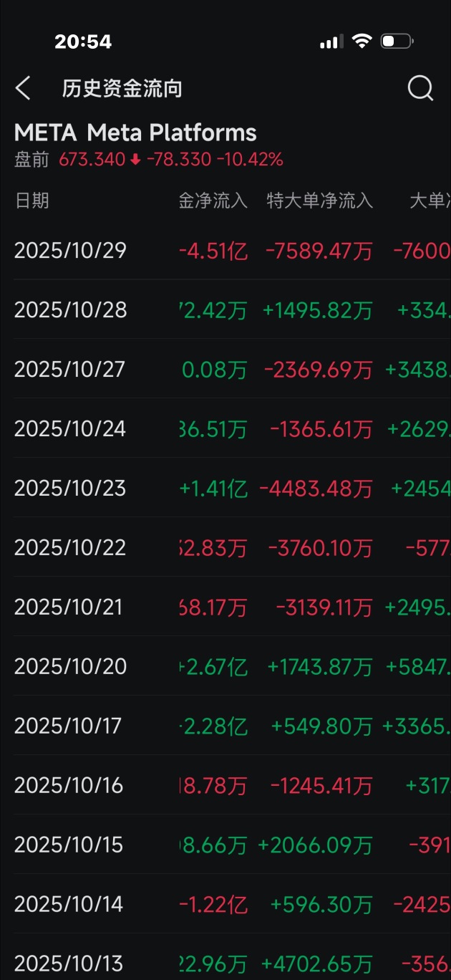
Task: Open the 2025/10/16 row
Action: click(69, 786)
